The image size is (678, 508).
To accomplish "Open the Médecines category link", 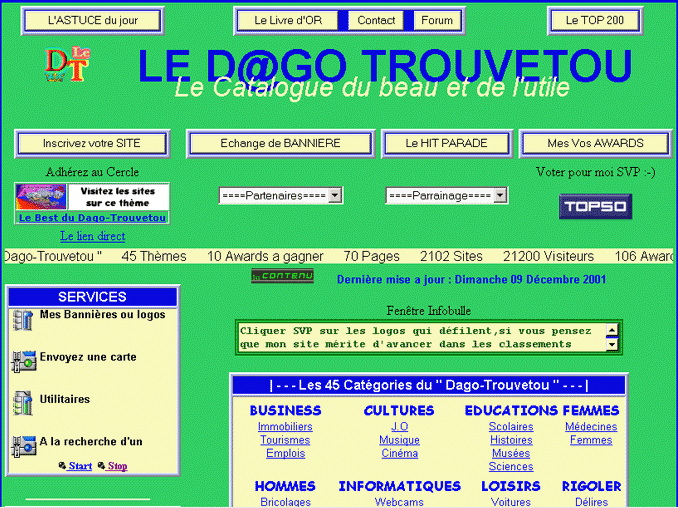I will coord(591,427).
